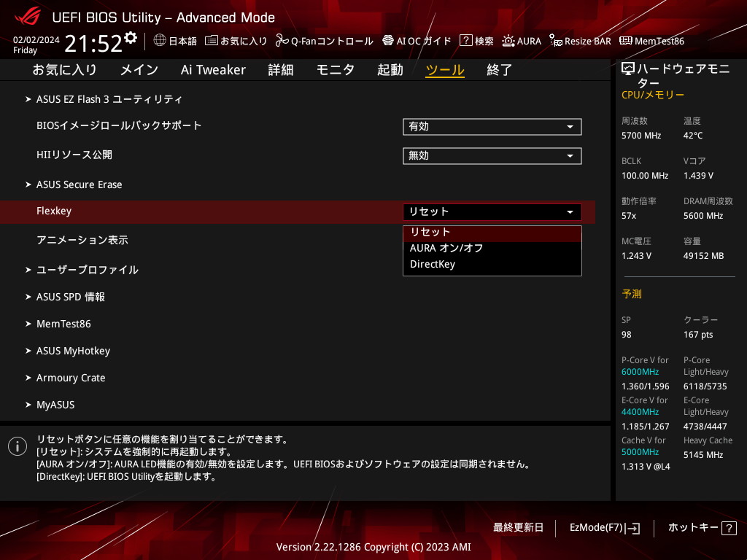Click 最終更新日 button
This screenshot has height=560, width=747.
click(518, 528)
